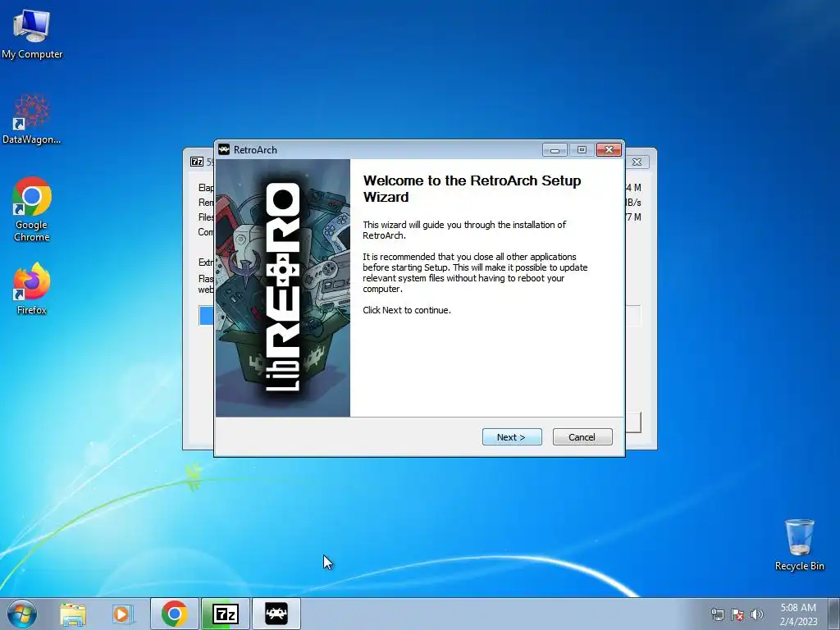This screenshot has width=840, height=630.
Task: Open the taskbar clock showing 5:08 AM
Action: pos(798,614)
